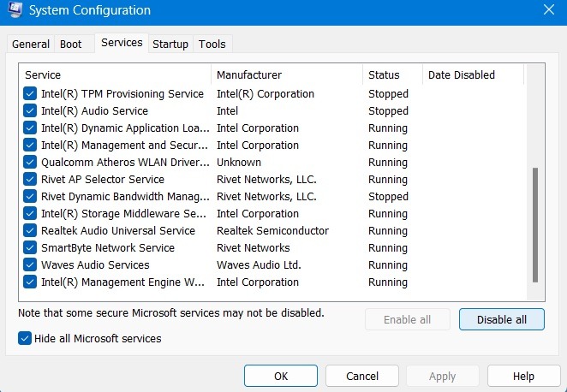Select Waves Audio Services name text
The width and height of the screenshot is (567, 392).
click(x=95, y=264)
